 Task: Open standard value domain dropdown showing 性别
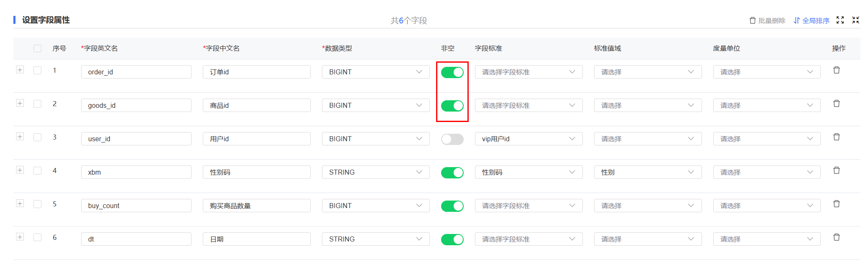click(x=647, y=172)
